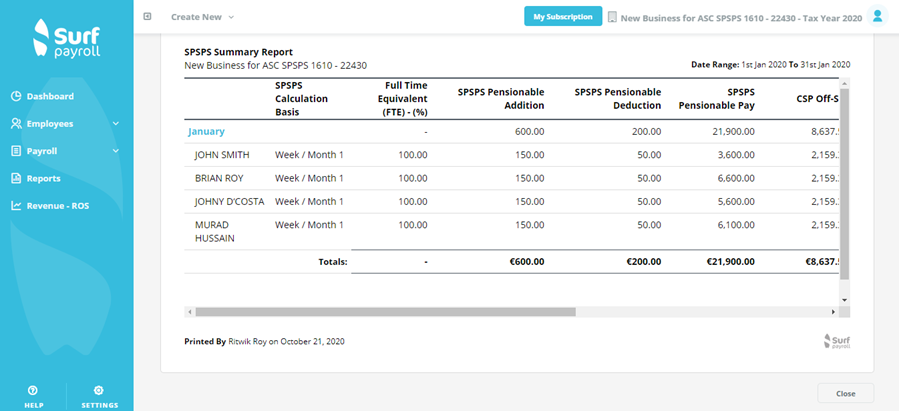
Task: Click the My Subscription button
Action: click(562, 17)
